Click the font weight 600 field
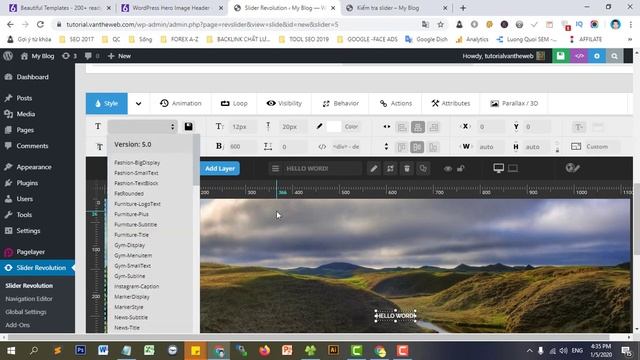The image size is (640, 360). tap(242, 147)
